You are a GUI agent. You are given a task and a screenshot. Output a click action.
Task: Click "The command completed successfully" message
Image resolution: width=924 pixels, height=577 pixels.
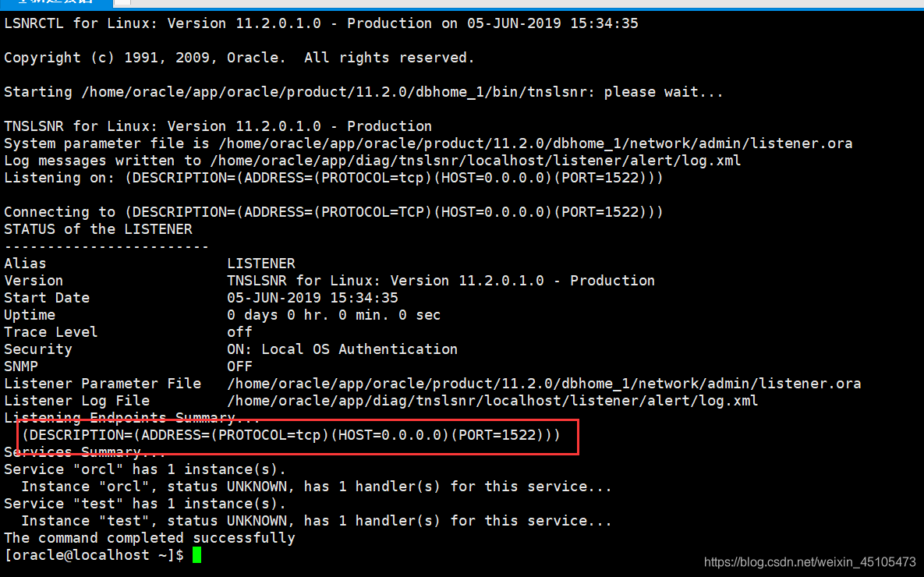click(150, 537)
